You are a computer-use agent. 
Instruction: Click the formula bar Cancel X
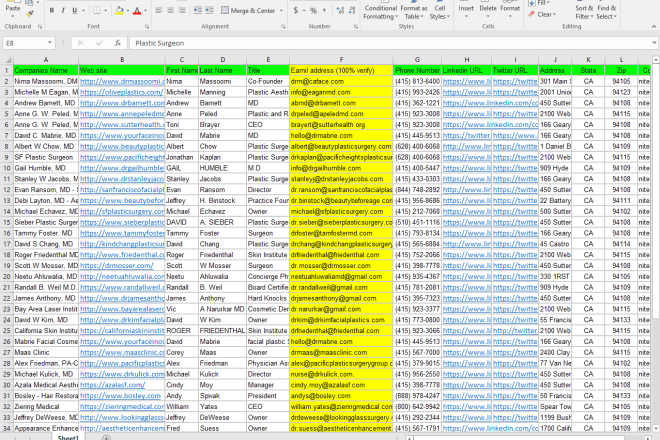tap(80, 43)
